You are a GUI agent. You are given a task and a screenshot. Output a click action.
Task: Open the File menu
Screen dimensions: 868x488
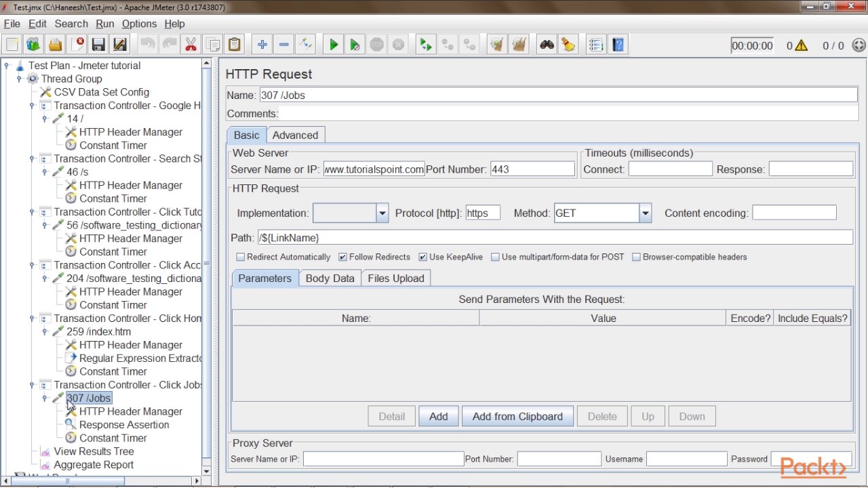tap(12, 24)
